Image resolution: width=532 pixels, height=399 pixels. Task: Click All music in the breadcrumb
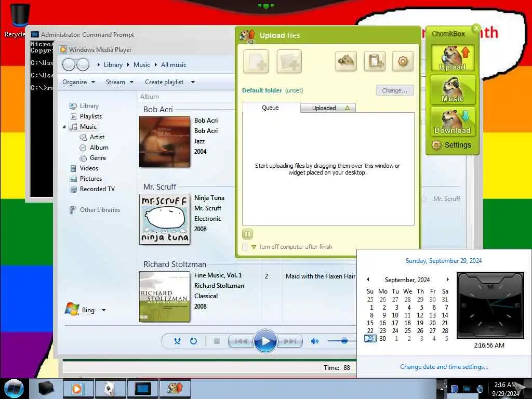(x=174, y=65)
